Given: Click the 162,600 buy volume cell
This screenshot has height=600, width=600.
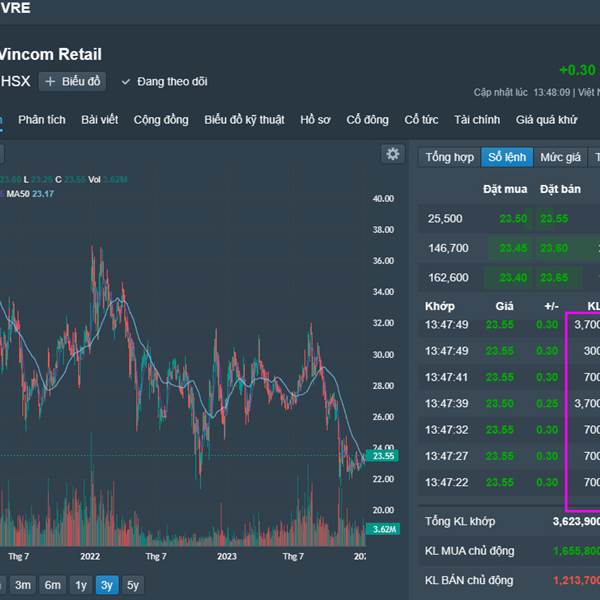Looking at the screenshot, I should [448, 278].
